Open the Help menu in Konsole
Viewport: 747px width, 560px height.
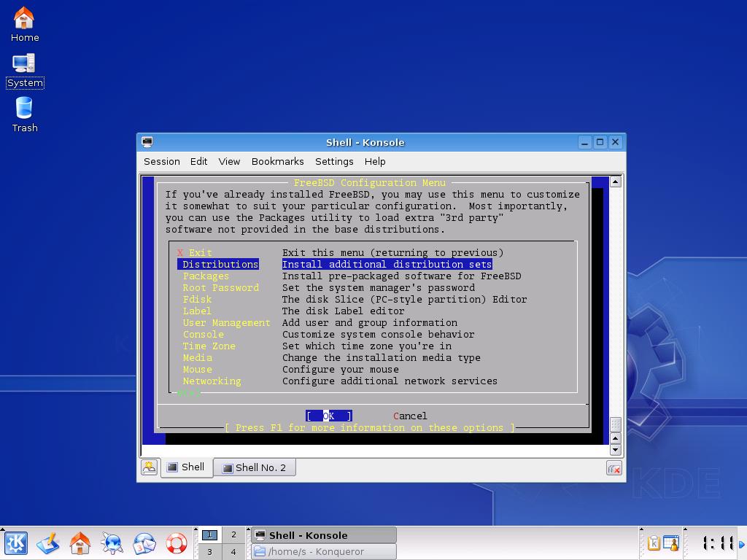pyautogui.click(x=375, y=161)
